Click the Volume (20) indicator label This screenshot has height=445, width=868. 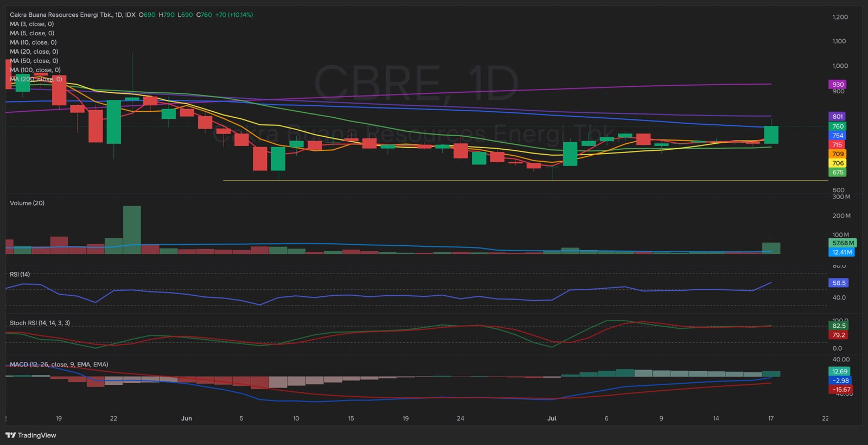[x=27, y=203]
